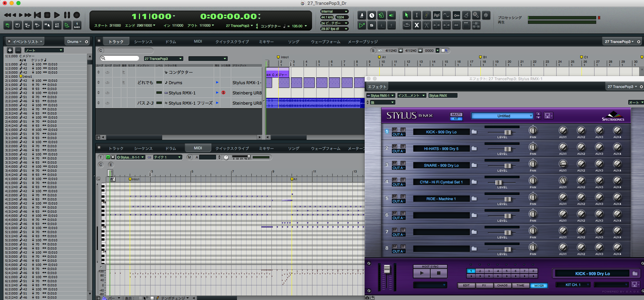Select the Reshape sine wave tool
The image size is (644, 300).
(x=446, y=15)
